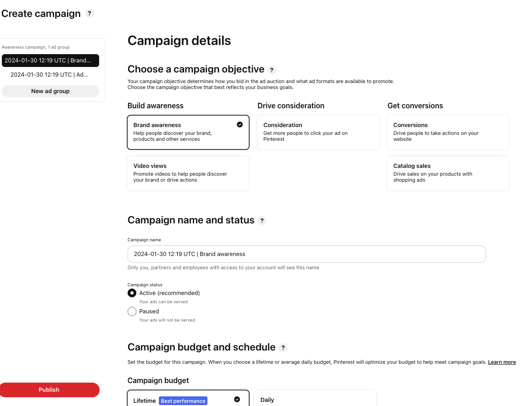Click the Brand awareness checkmark icon
532x406 pixels.
[240, 124]
